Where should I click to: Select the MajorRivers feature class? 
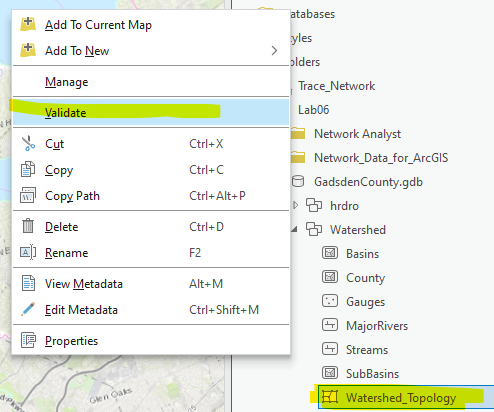click(377, 325)
